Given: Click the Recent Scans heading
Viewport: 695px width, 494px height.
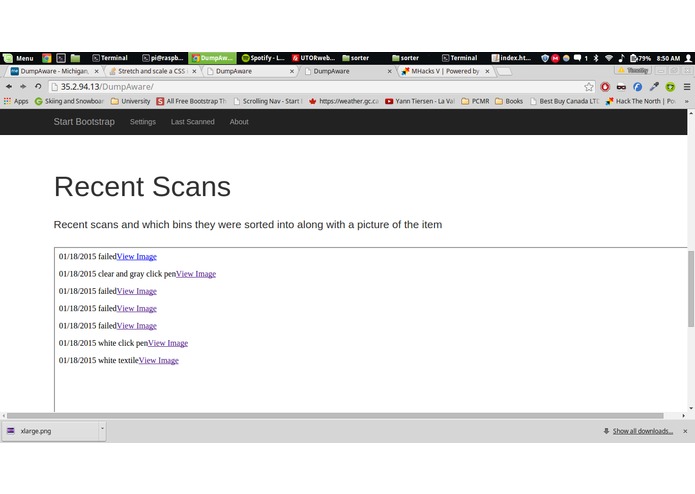Looking at the screenshot, I should point(142,187).
